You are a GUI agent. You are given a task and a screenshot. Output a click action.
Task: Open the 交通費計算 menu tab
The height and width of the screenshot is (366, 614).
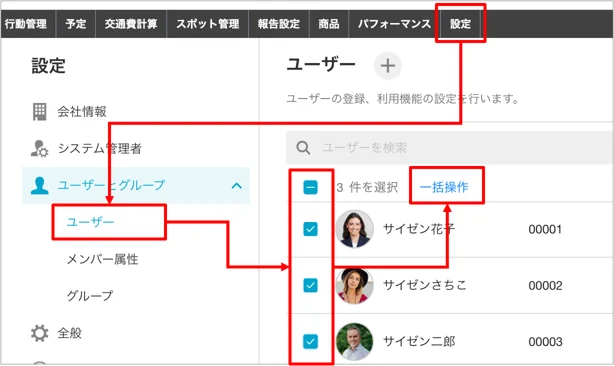pos(131,24)
